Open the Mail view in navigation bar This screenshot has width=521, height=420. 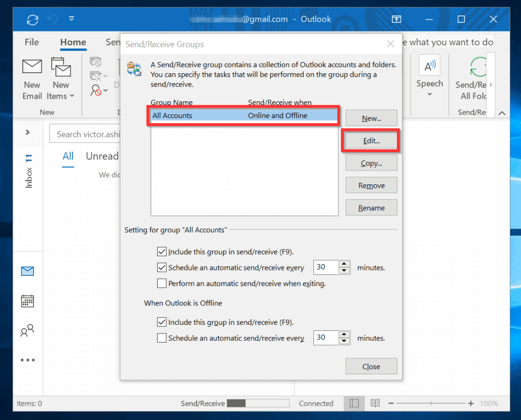tap(27, 271)
